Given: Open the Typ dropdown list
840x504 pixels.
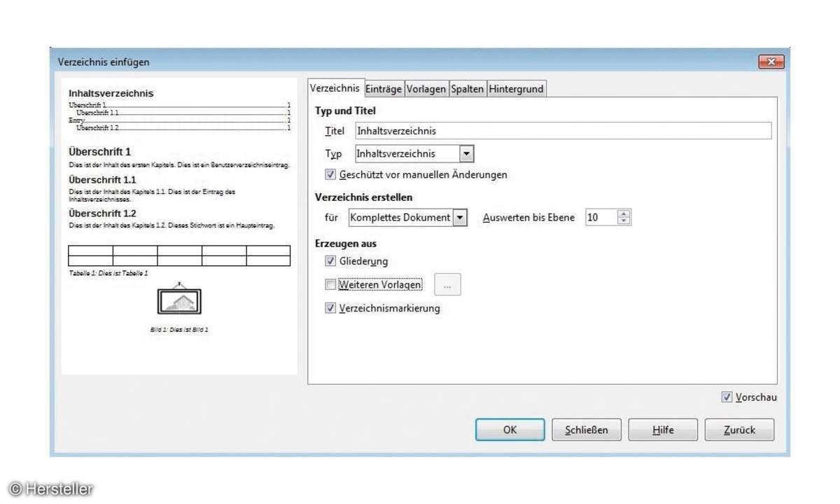Looking at the screenshot, I should 467,154.
